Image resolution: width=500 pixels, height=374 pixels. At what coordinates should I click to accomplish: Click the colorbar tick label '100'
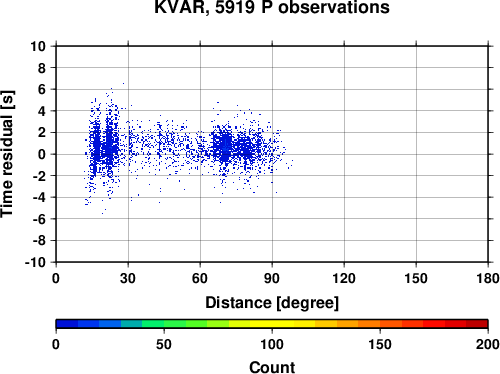pos(272,344)
